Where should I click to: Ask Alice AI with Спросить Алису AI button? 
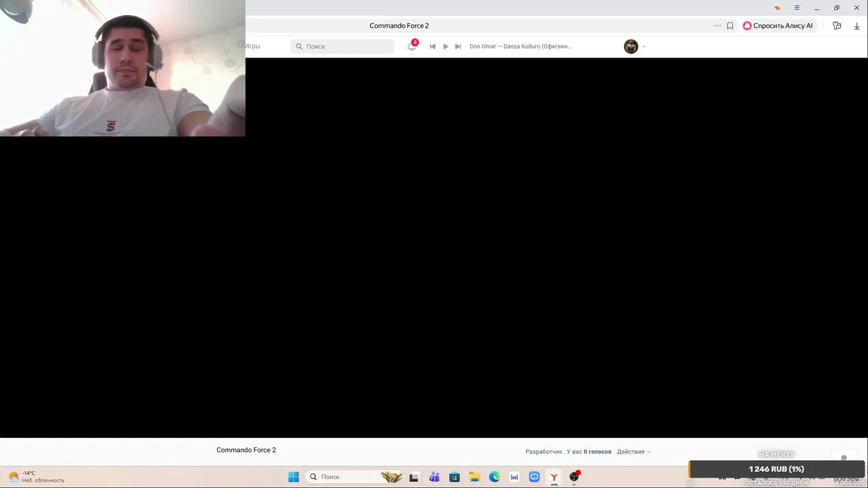778,26
